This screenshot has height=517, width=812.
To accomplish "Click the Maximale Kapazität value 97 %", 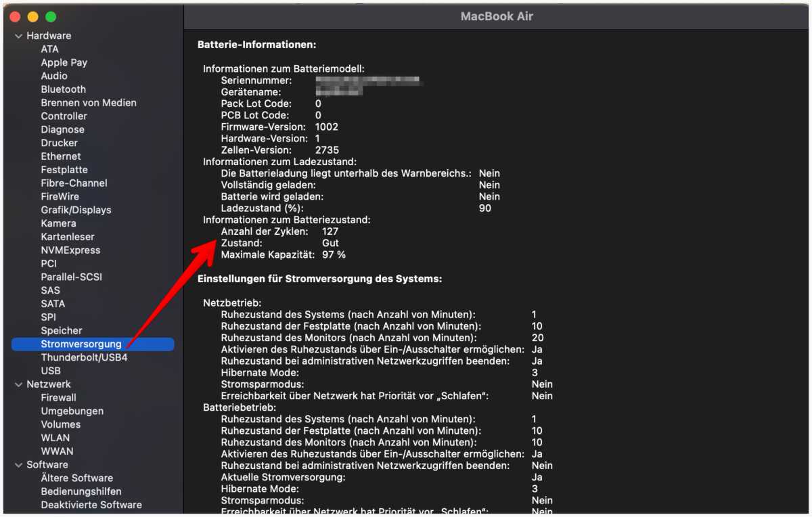I will 334,254.
